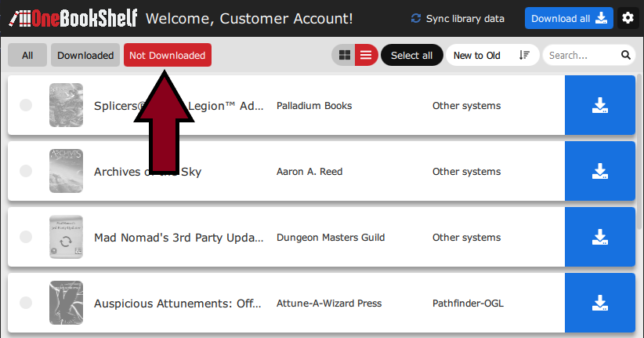Switch to list view layout
The width and height of the screenshot is (644, 338).
[x=366, y=56]
